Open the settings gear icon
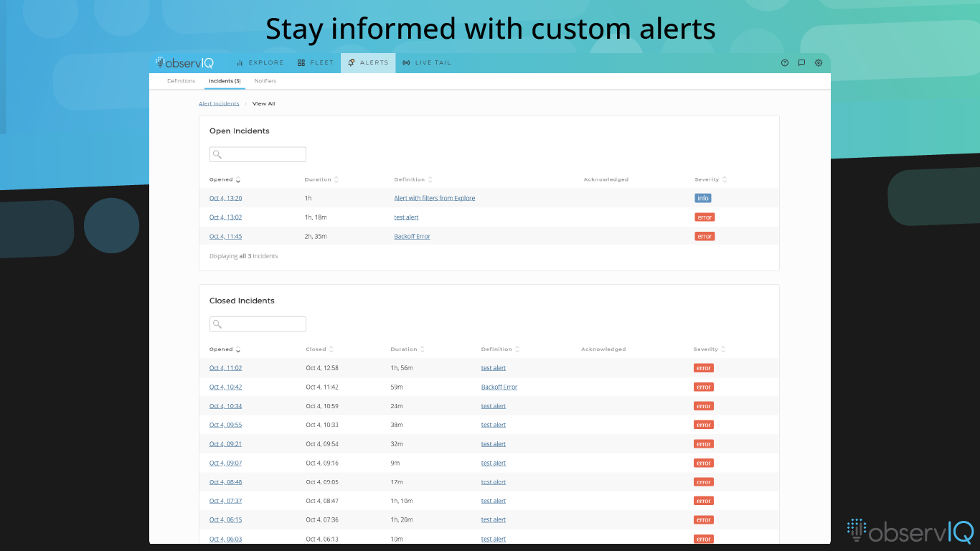The height and width of the screenshot is (551, 980). (x=819, y=62)
